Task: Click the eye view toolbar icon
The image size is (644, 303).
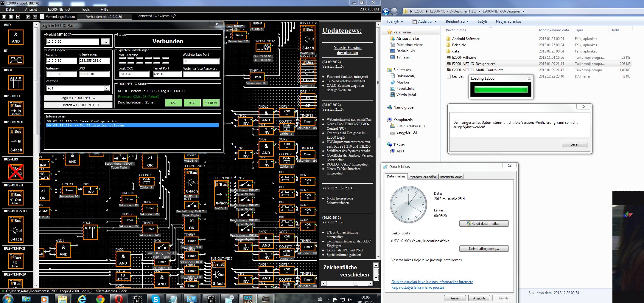Action: pyautogui.click(x=35, y=17)
